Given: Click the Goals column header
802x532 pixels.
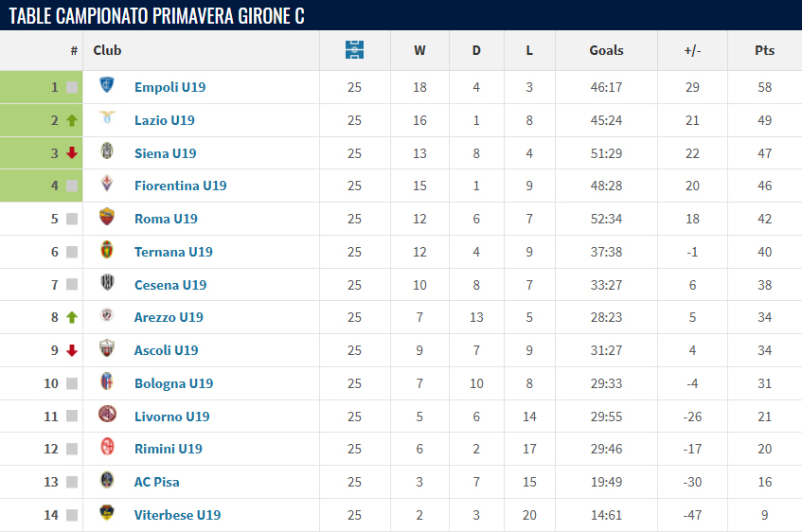Looking at the screenshot, I should click(606, 50).
